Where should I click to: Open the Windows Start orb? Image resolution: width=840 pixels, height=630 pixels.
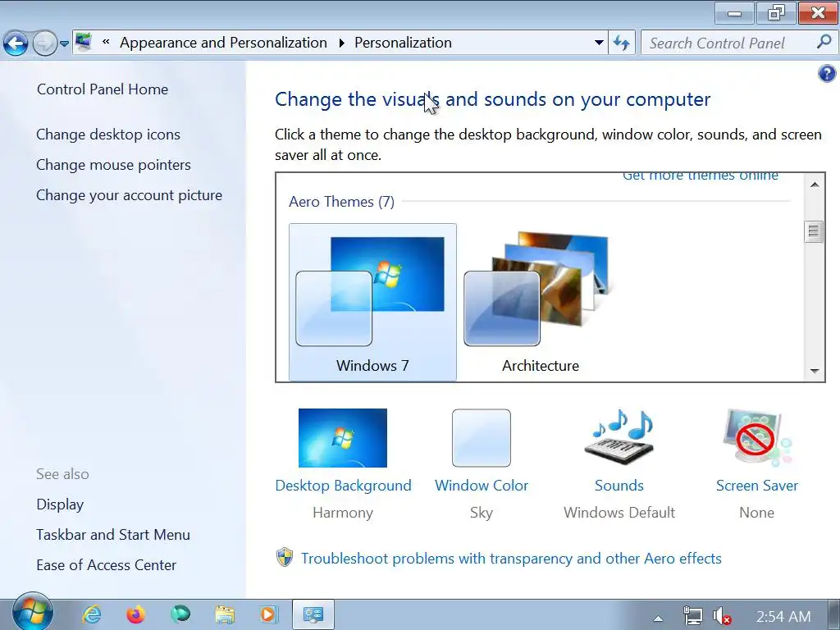pos(33,613)
